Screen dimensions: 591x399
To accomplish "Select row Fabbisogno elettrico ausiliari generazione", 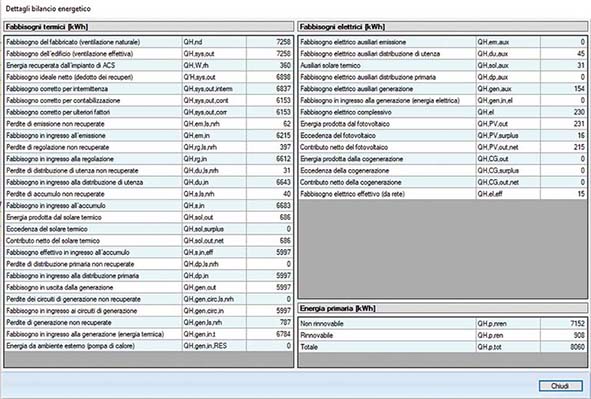I will (x=442, y=89).
